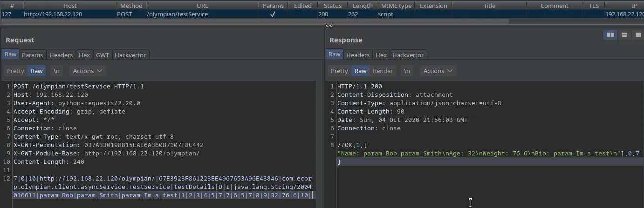Open the response Hex tab
Image resolution: width=644 pixels, height=208 pixels.
tap(381, 55)
